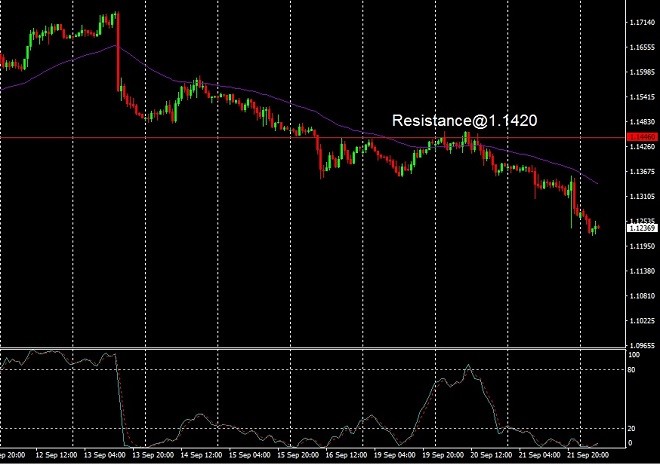Click the 1.16555 price axis label
Image resolution: width=660 pixels, height=465 pixels.
(x=642, y=48)
